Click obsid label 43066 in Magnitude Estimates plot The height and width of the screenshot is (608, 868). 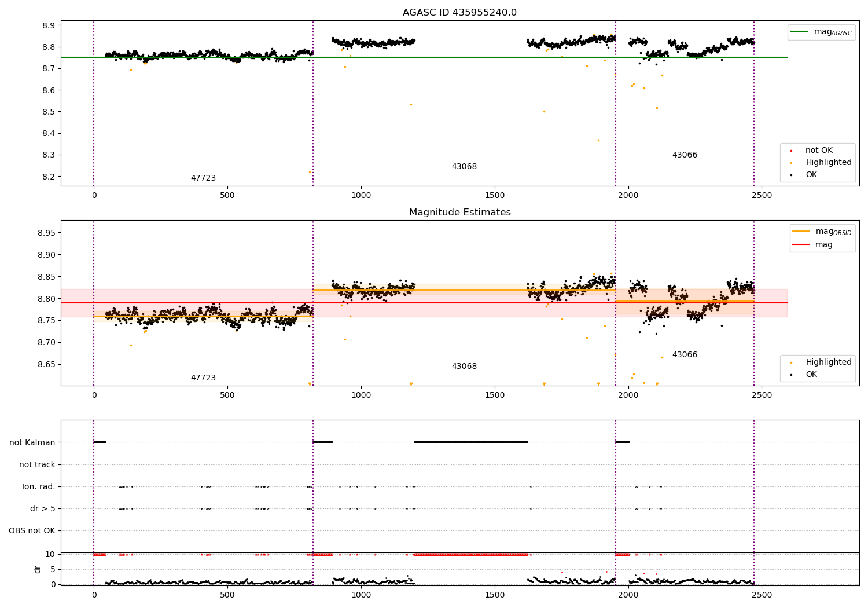pos(685,355)
